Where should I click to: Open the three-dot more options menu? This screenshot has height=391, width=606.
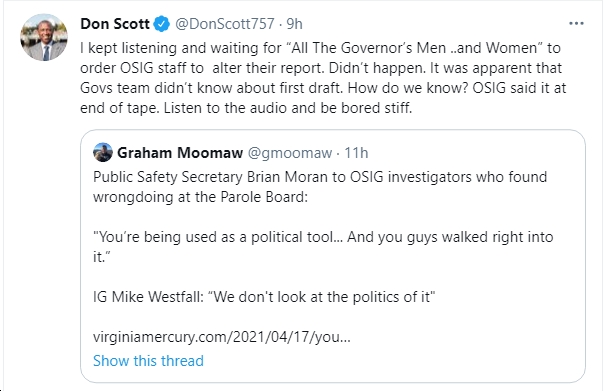576,24
